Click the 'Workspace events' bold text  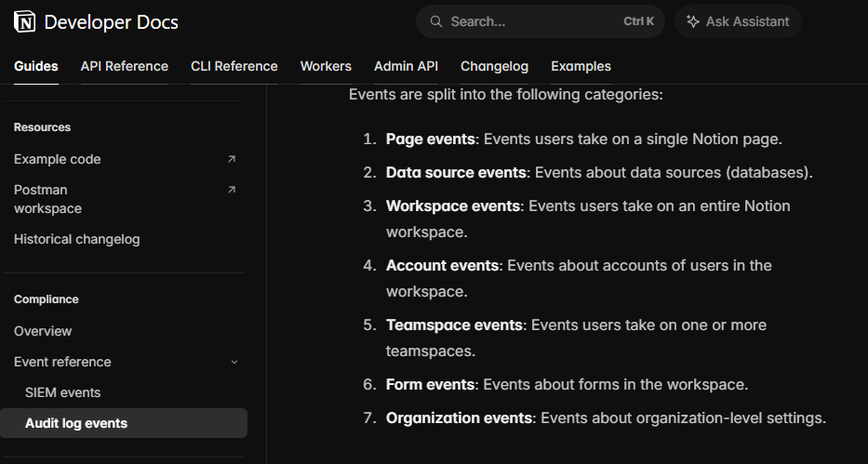point(453,205)
